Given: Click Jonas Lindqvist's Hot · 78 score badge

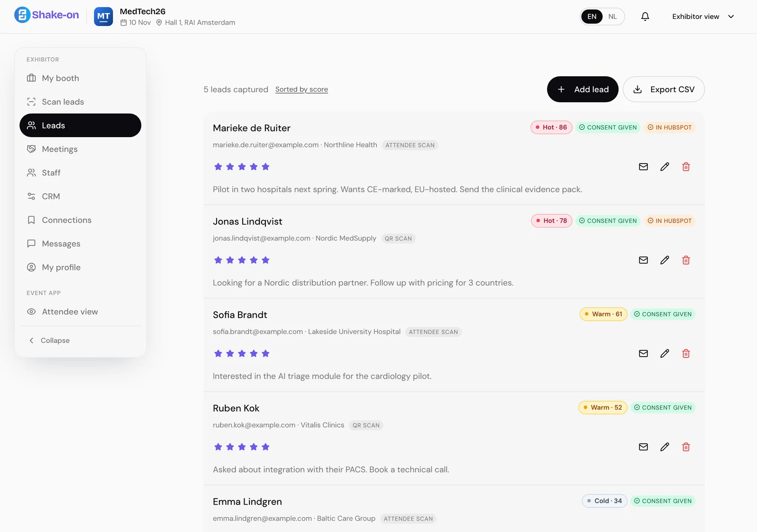Looking at the screenshot, I should (x=552, y=221).
